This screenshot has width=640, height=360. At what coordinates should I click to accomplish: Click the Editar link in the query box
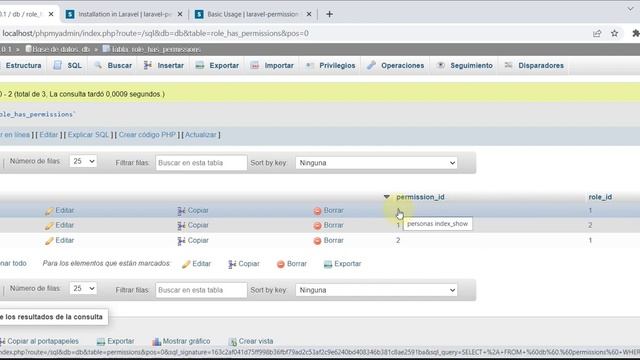point(49,135)
